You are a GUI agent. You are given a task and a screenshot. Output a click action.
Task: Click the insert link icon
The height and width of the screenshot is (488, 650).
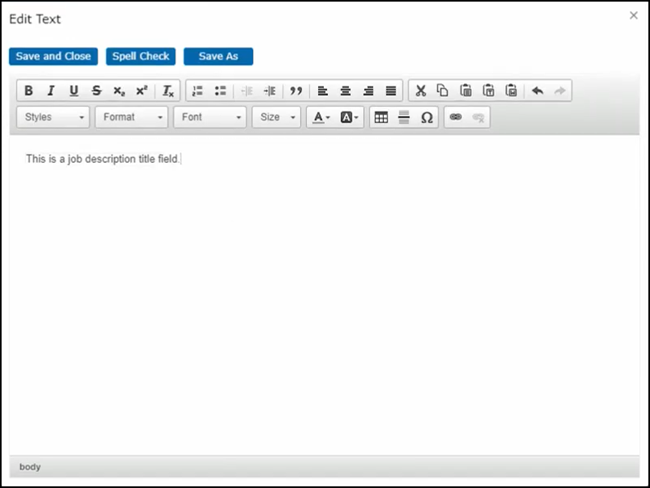(x=456, y=117)
